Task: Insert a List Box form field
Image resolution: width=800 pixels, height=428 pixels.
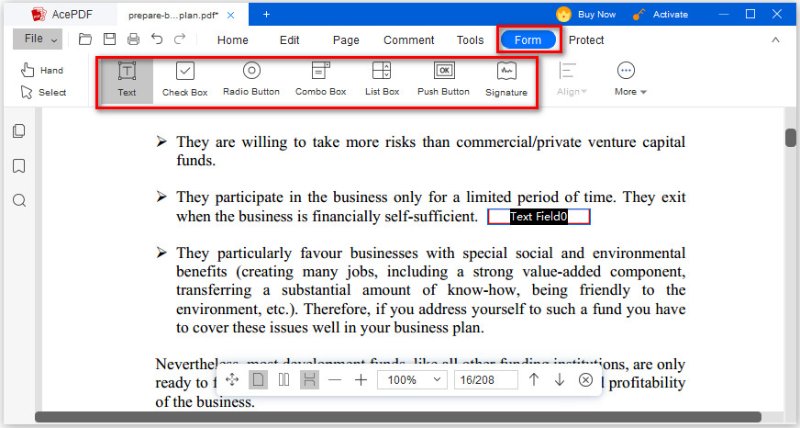Action: (x=382, y=80)
